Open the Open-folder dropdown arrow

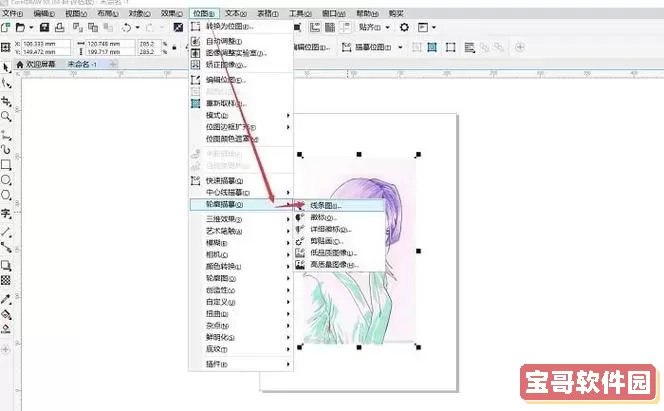tap(31, 28)
